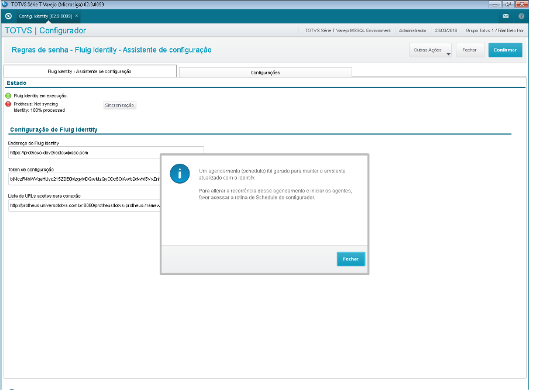Click the date 23/03/2016
533x392 pixels.
coord(446,30)
